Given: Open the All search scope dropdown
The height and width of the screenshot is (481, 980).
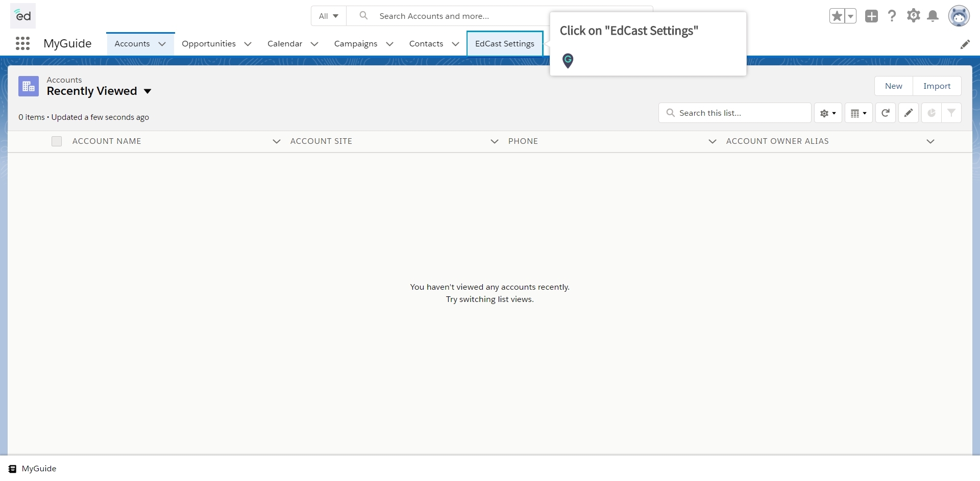Looking at the screenshot, I should coord(329,16).
